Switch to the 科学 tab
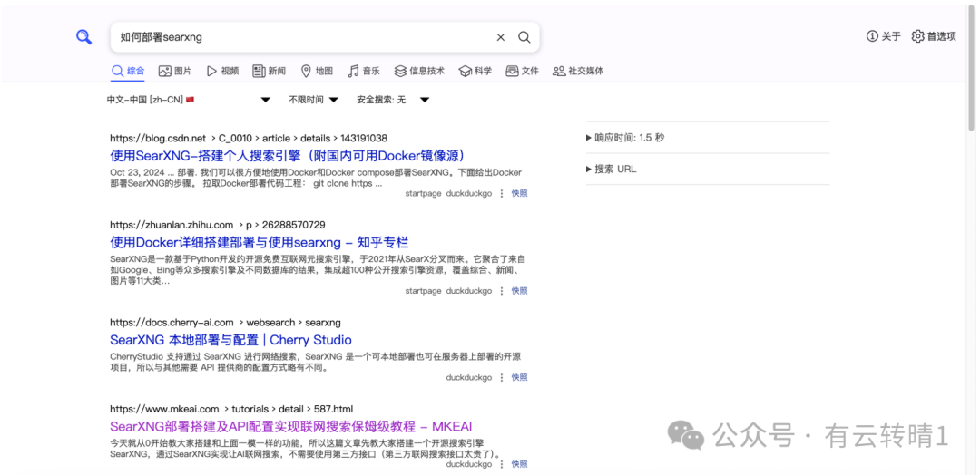The height and width of the screenshot is (475, 980). 475,71
